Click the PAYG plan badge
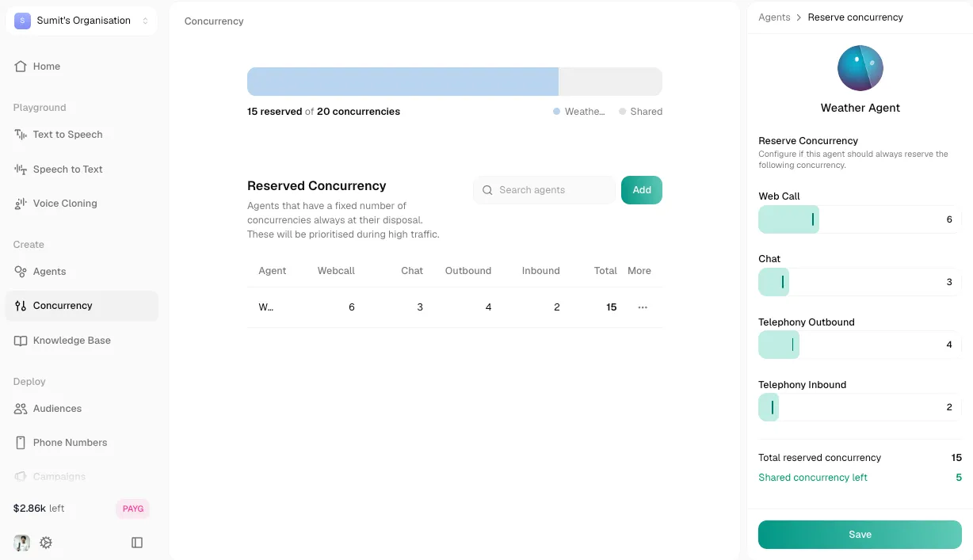973x560 pixels. point(133,509)
